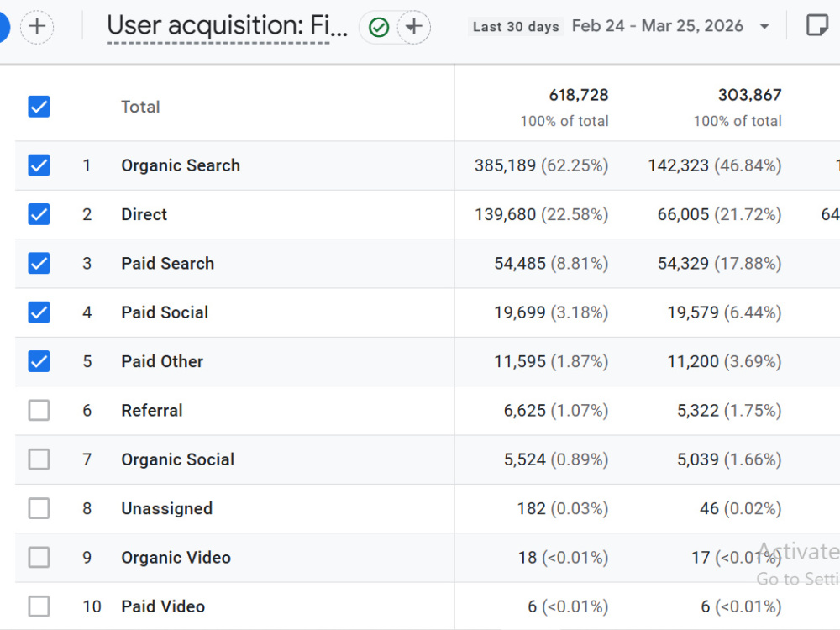Click the add comparison plus icon
This screenshot has width=840, height=630.
37,26
